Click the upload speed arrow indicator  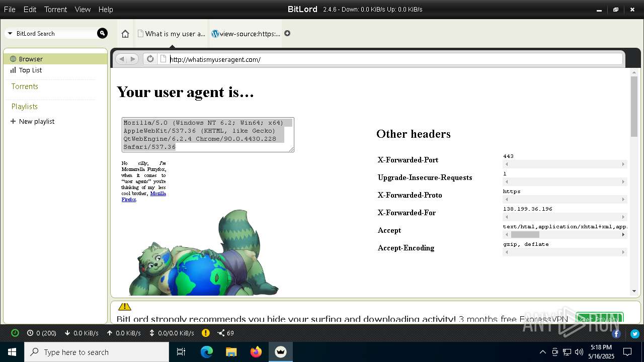point(124,333)
